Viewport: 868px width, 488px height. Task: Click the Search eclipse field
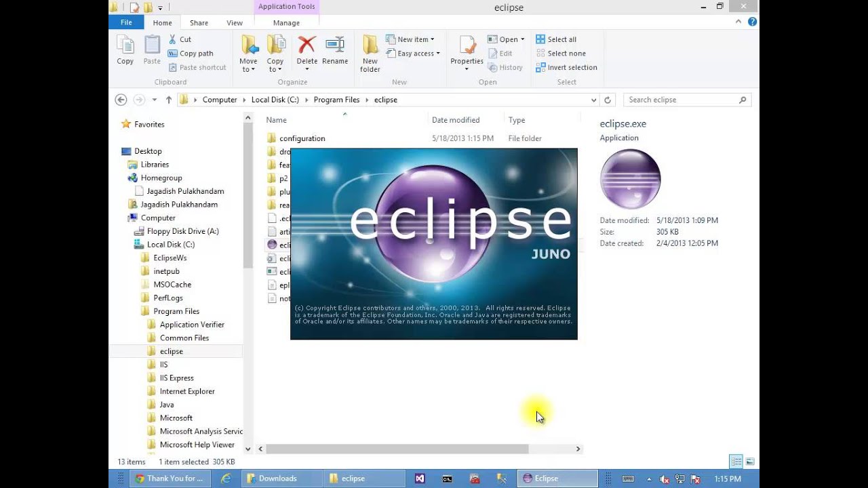pos(687,100)
